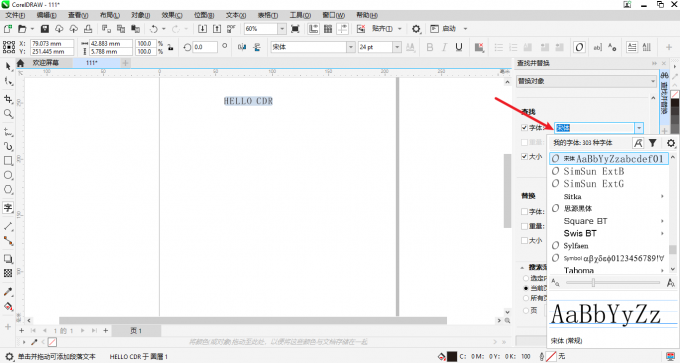Toggle the find size checkbox
680x363 pixels.
coord(524,157)
